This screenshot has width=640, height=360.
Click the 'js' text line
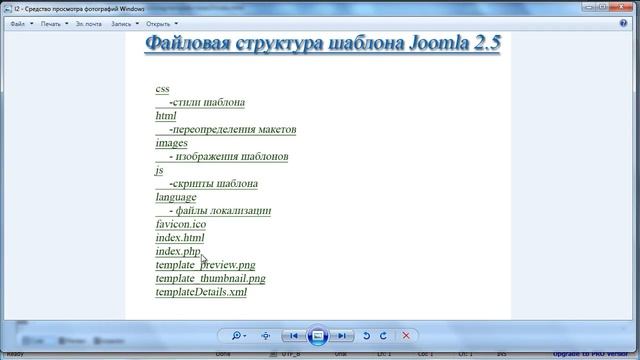(x=159, y=170)
